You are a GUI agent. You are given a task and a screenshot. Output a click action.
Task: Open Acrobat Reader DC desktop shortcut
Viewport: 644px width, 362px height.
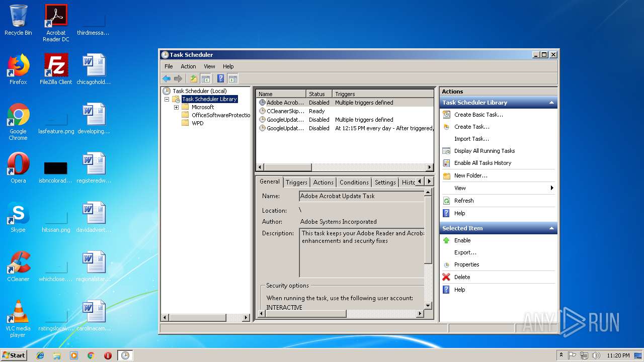[x=56, y=23]
